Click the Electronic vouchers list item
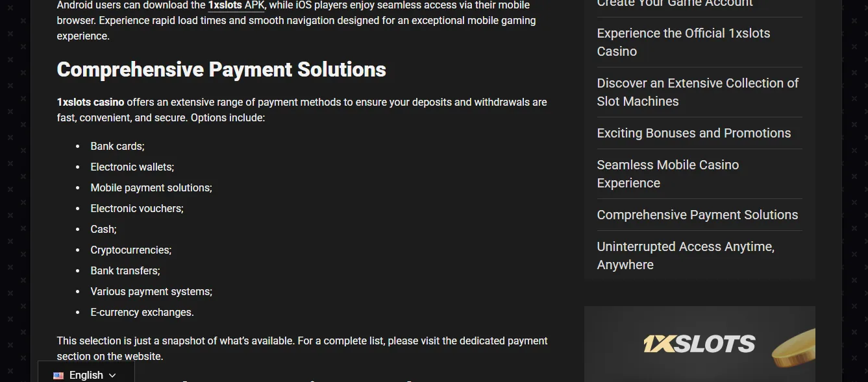The width and height of the screenshot is (868, 382). [137, 209]
